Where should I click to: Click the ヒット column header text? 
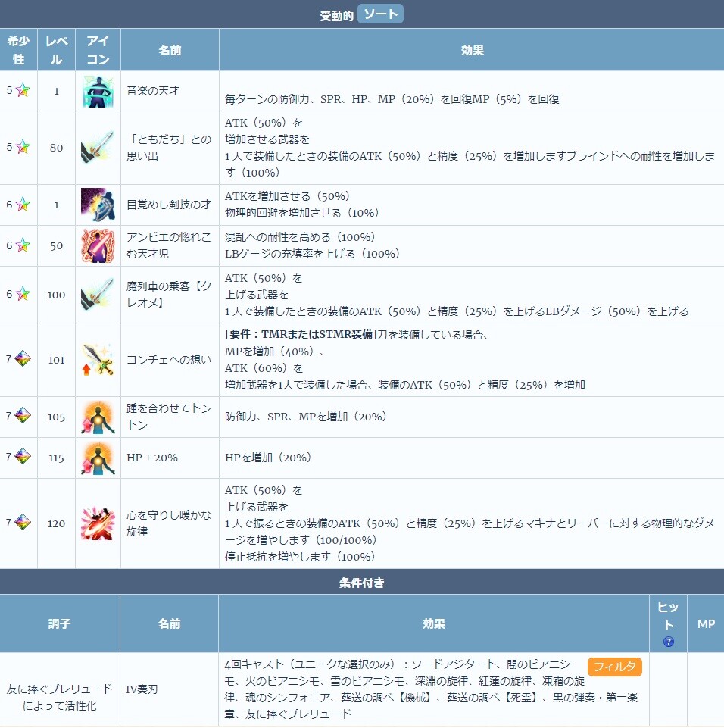click(x=668, y=616)
